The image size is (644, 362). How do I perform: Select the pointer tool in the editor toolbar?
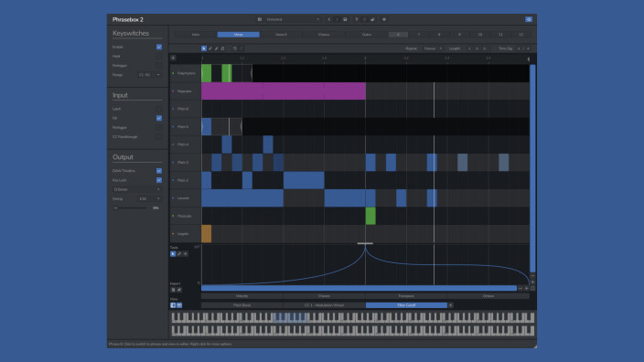(x=204, y=48)
